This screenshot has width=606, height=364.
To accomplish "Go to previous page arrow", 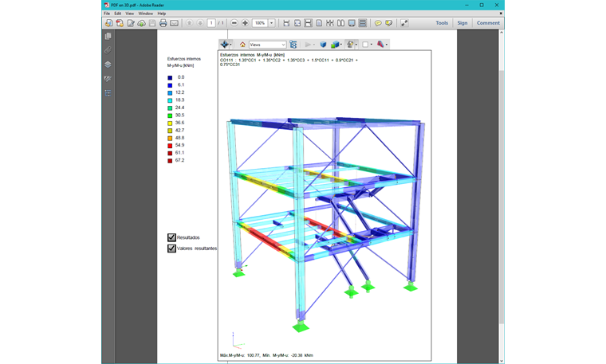I will (x=190, y=23).
